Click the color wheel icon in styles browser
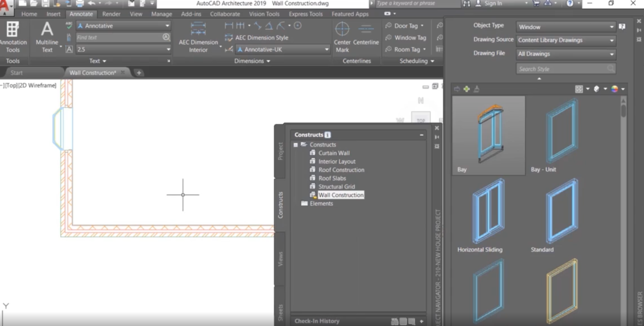Image resolution: width=644 pixels, height=326 pixels. point(614,89)
